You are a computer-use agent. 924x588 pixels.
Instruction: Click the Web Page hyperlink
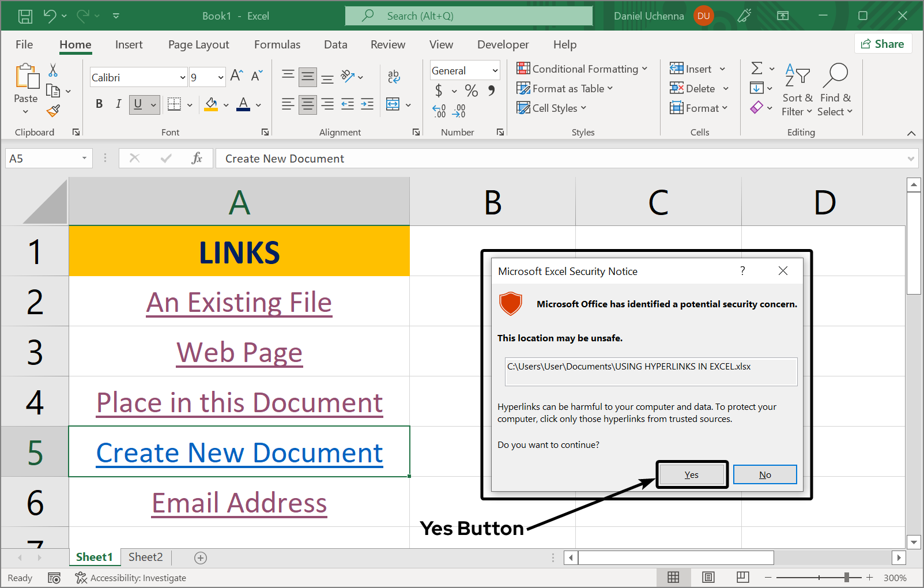click(x=239, y=352)
